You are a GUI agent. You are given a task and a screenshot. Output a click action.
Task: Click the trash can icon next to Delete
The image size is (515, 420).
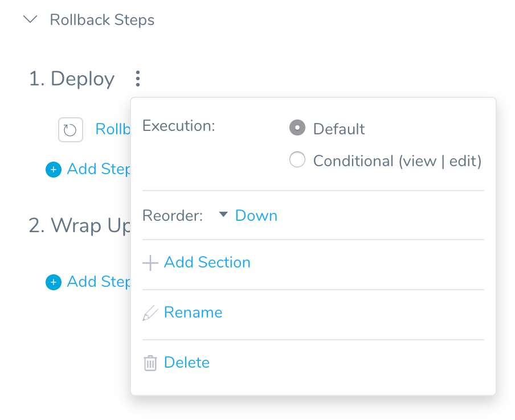(x=150, y=363)
